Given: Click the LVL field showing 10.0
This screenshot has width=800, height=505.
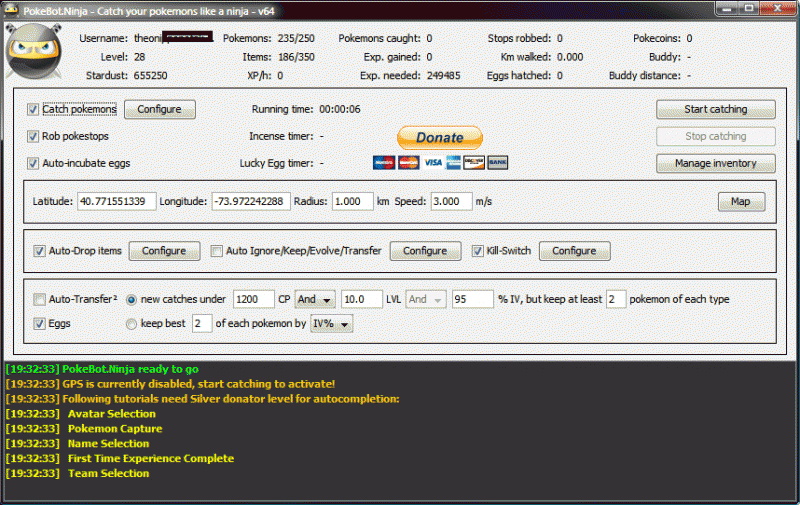Looking at the screenshot, I should pyautogui.click(x=362, y=299).
